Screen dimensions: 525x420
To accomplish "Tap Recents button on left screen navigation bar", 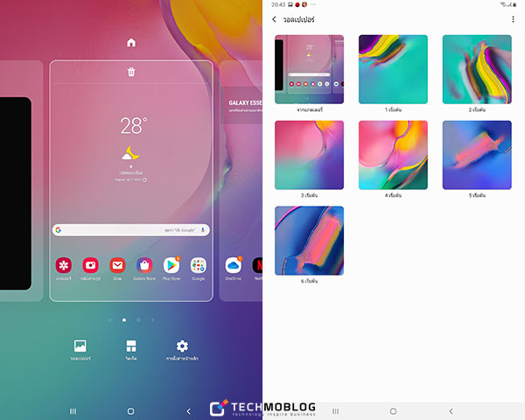I will (x=73, y=411).
